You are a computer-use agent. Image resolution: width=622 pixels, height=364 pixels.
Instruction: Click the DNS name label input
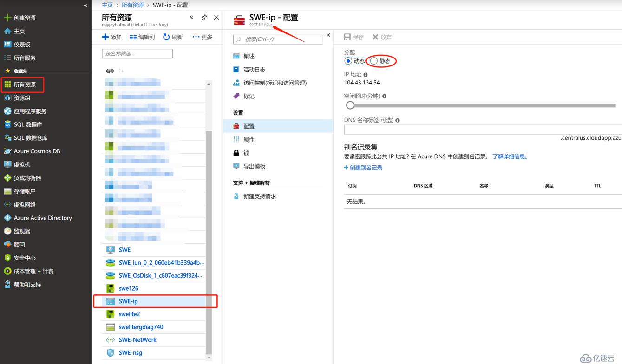[483, 130]
